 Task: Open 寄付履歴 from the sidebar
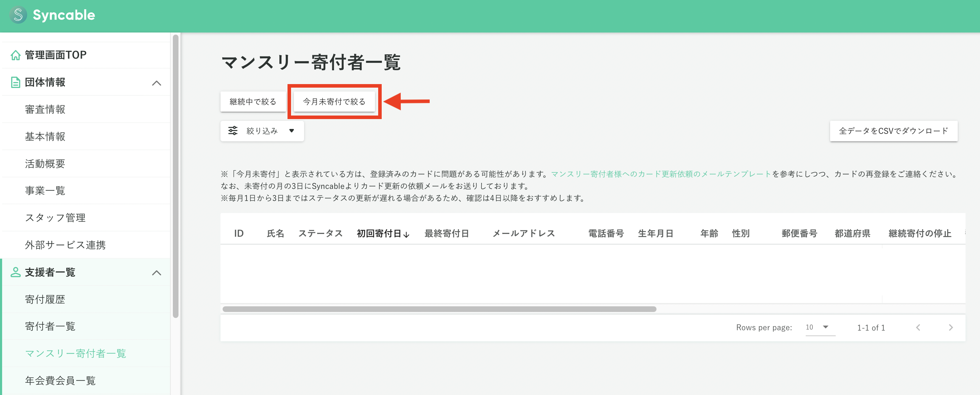[44, 299]
